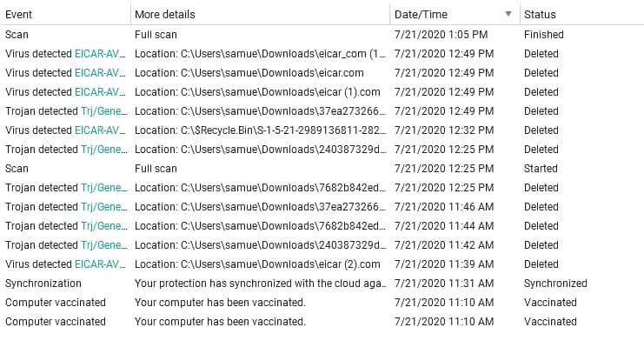Select the Full scan Finished row
644x354 pixels.
click(x=322, y=35)
